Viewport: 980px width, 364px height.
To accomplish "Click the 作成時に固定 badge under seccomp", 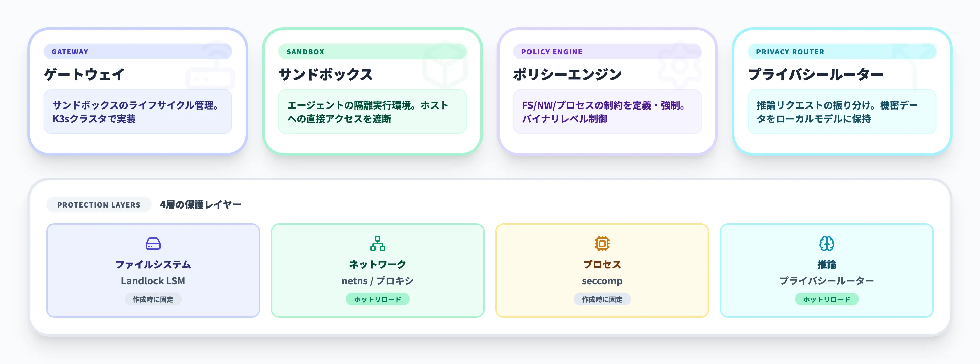I will point(602,299).
